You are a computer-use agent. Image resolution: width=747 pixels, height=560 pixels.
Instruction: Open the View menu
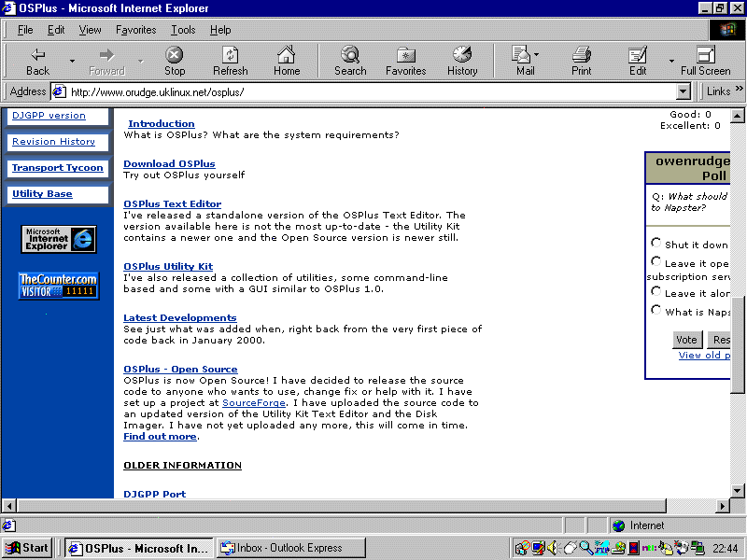click(90, 30)
